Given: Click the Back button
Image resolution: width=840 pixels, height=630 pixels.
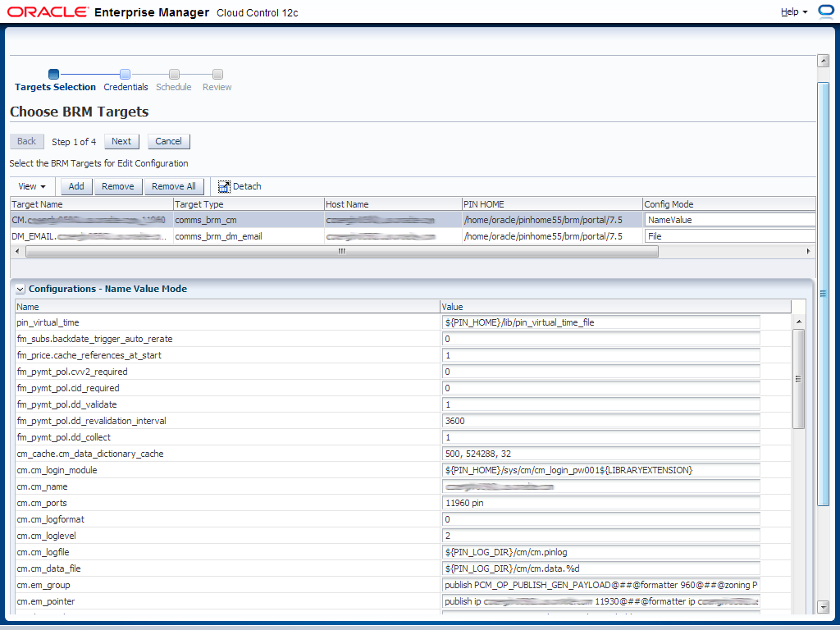Looking at the screenshot, I should click(x=27, y=141).
